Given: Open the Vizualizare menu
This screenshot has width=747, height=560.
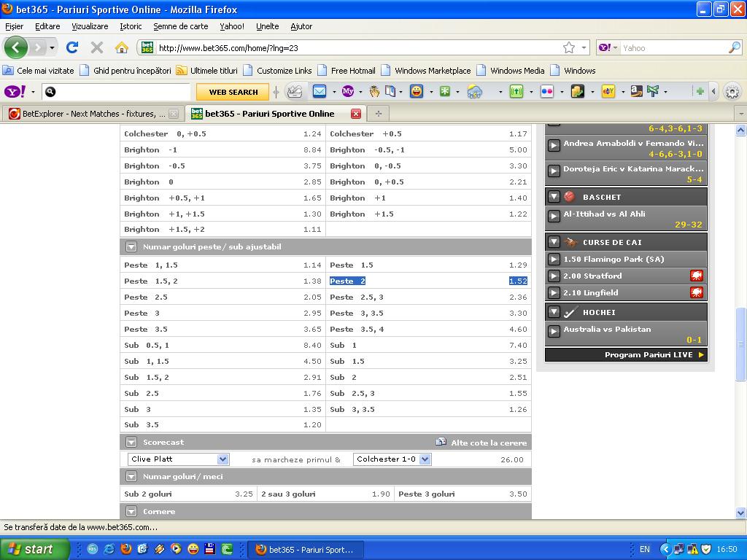Looking at the screenshot, I should point(90,26).
